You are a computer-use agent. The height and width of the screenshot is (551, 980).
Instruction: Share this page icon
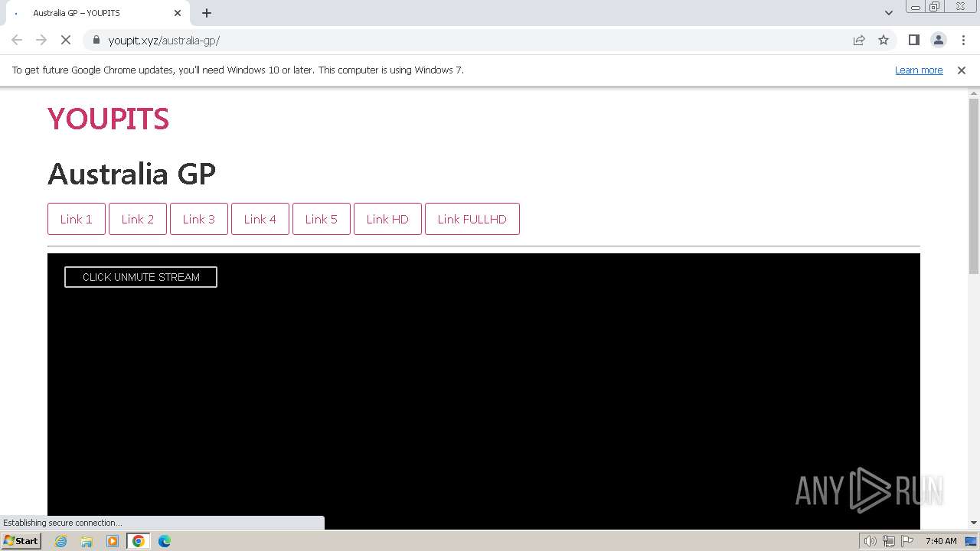pyautogui.click(x=859, y=40)
